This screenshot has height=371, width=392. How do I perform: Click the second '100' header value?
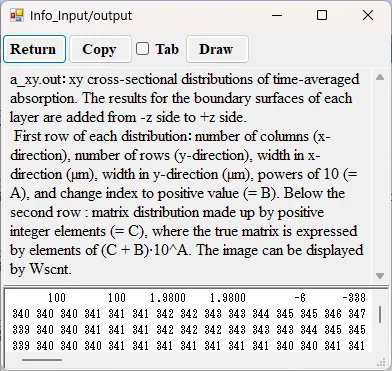[x=117, y=297]
